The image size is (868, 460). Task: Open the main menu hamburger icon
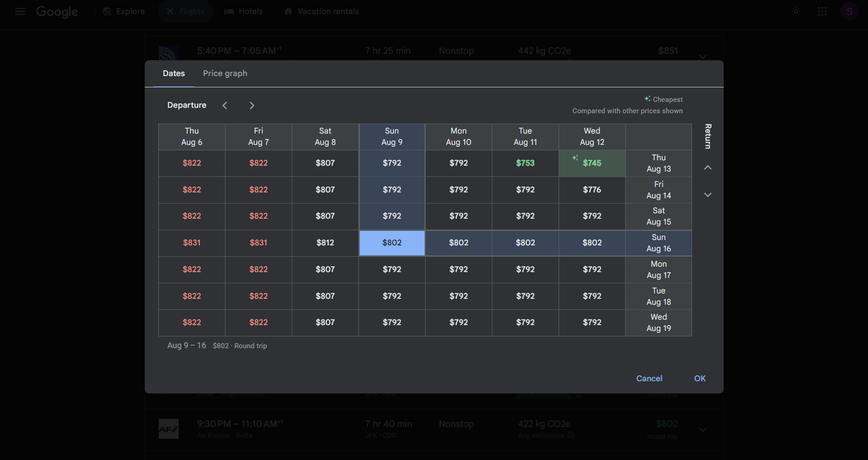click(20, 11)
